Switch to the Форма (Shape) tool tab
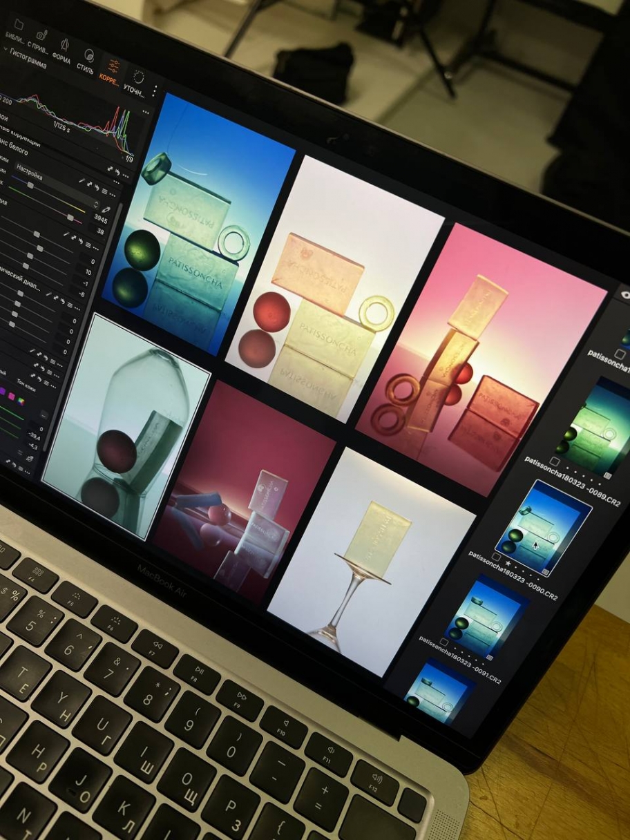 (x=64, y=46)
